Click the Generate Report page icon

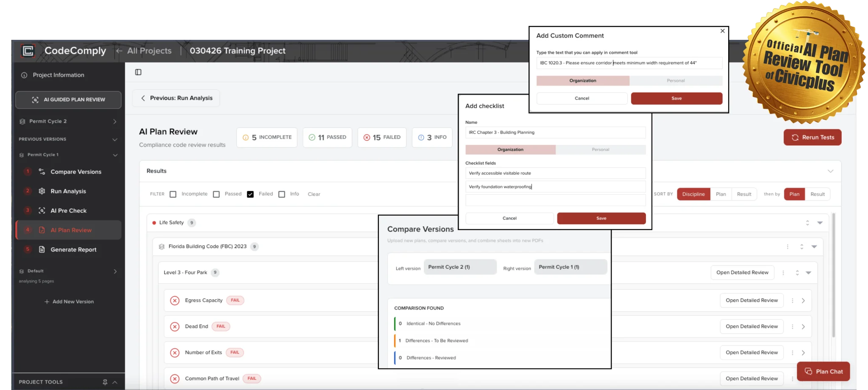tap(42, 250)
